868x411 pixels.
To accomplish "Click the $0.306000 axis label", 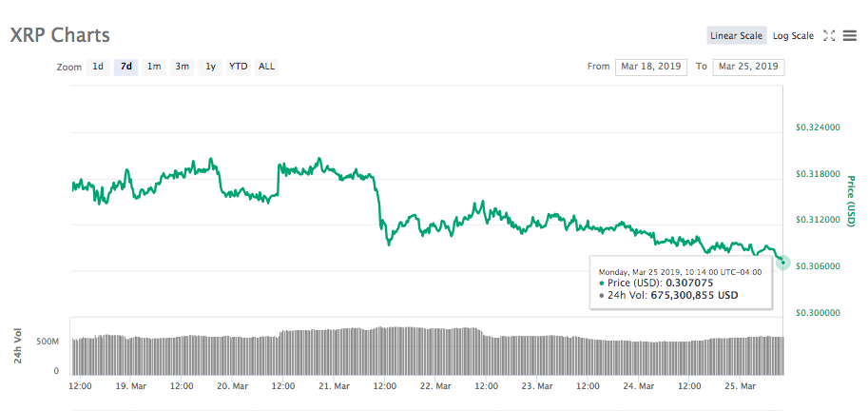I will pyautogui.click(x=818, y=266).
